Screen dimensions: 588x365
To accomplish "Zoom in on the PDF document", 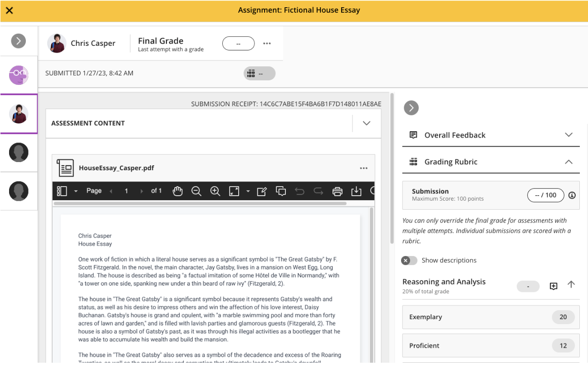I will pyautogui.click(x=215, y=191).
